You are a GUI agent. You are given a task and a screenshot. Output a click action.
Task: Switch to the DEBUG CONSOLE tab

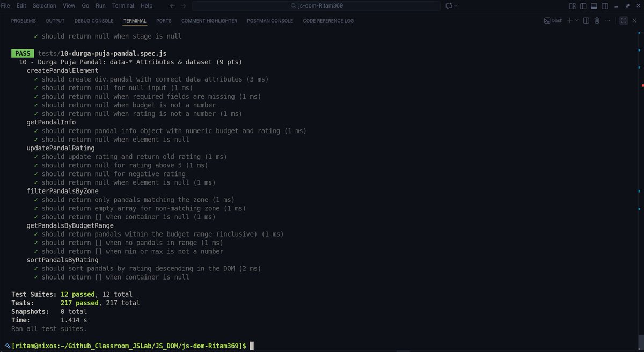click(x=94, y=21)
